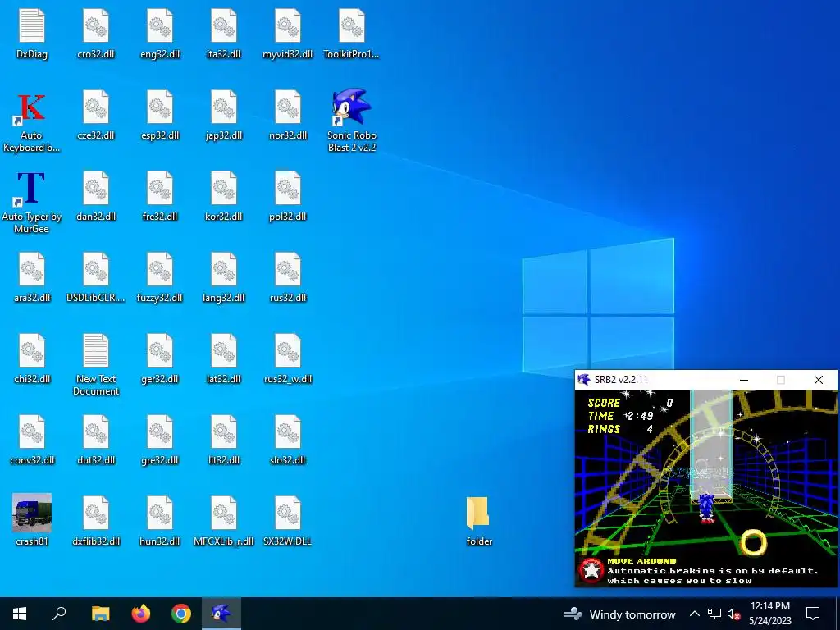The height and width of the screenshot is (630, 840).
Task: Select the conv32.dll file icon
Action: coord(32,431)
